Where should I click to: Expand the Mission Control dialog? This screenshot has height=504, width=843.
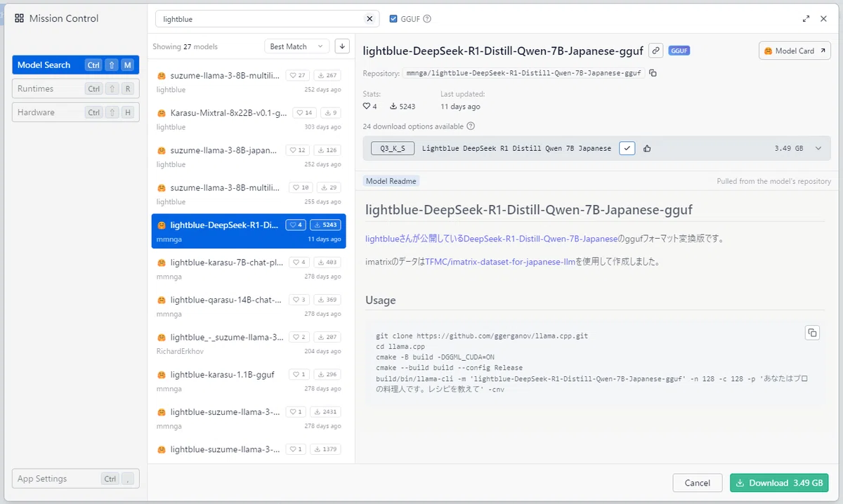pyautogui.click(x=806, y=19)
